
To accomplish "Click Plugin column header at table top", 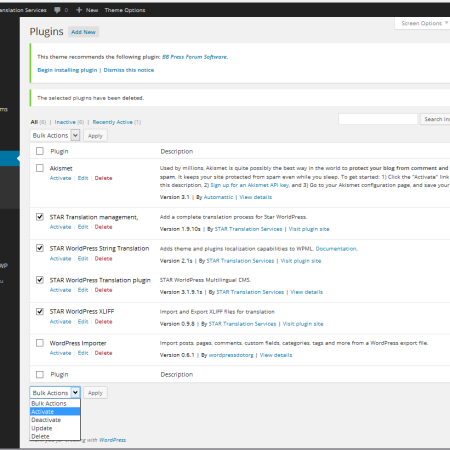I will pos(59,151).
